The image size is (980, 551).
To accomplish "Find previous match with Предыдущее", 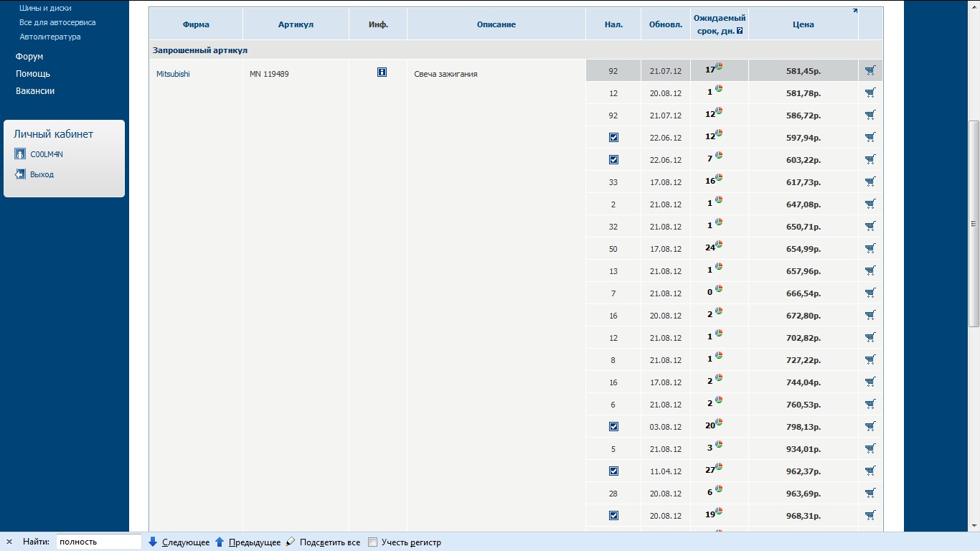I will pos(248,542).
